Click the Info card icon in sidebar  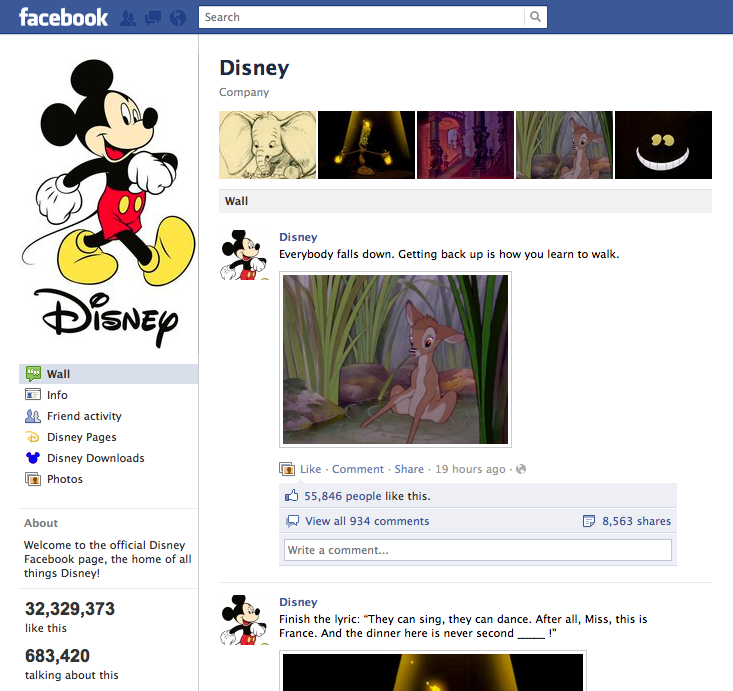click(x=33, y=395)
